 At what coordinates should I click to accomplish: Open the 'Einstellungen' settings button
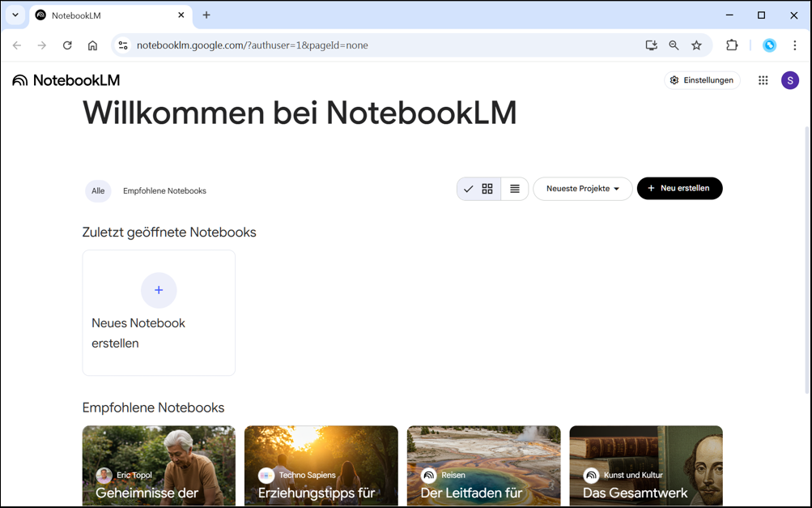(x=702, y=80)
